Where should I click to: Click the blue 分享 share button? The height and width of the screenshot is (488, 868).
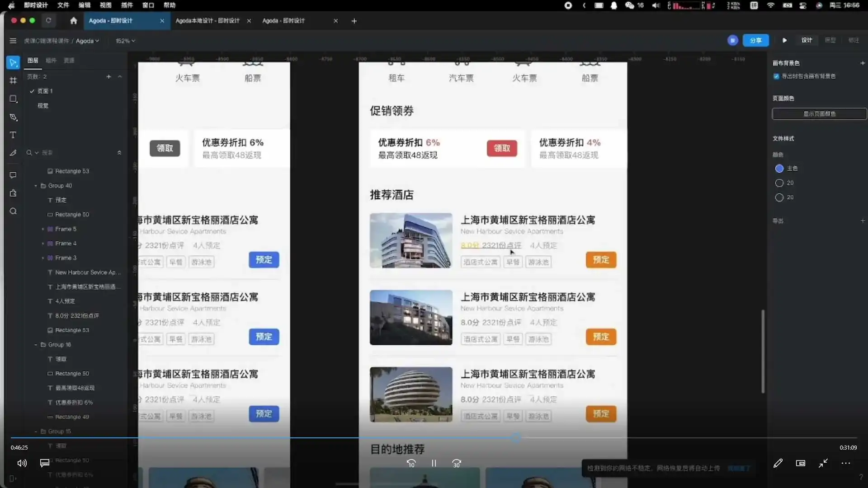pos(755,40)
